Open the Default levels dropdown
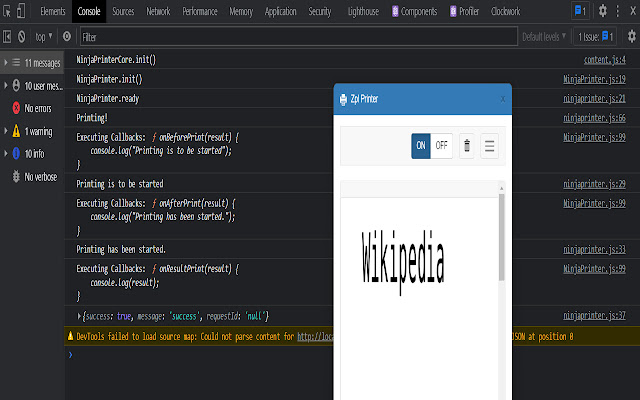Screen dimensions: 640x400 click(544, 37)
